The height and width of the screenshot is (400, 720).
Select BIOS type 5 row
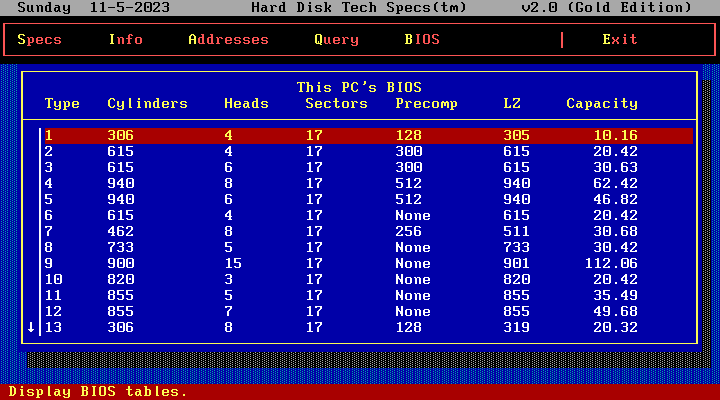[369, 199]
